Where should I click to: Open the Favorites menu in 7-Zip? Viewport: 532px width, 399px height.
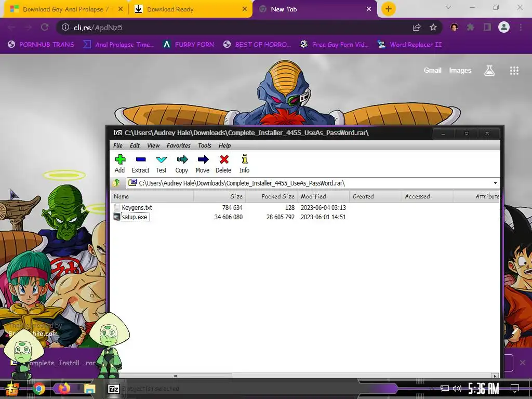[x=179, y=145]
